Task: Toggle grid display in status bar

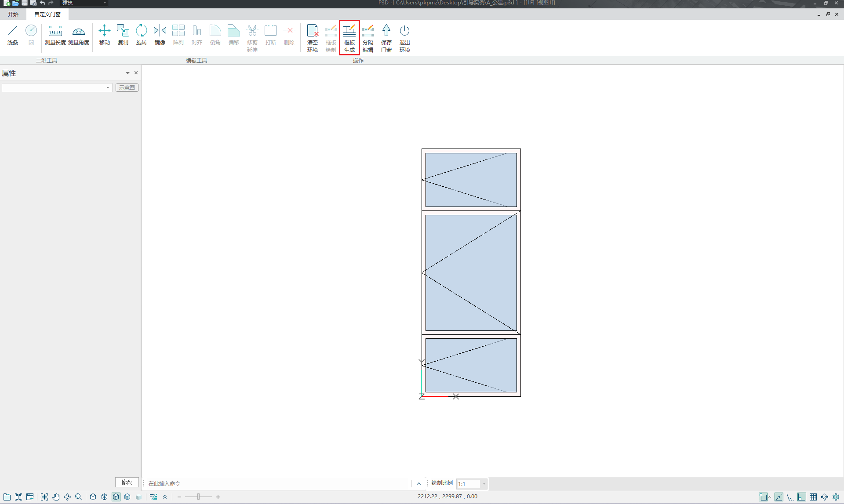Action: pos(813,497)
